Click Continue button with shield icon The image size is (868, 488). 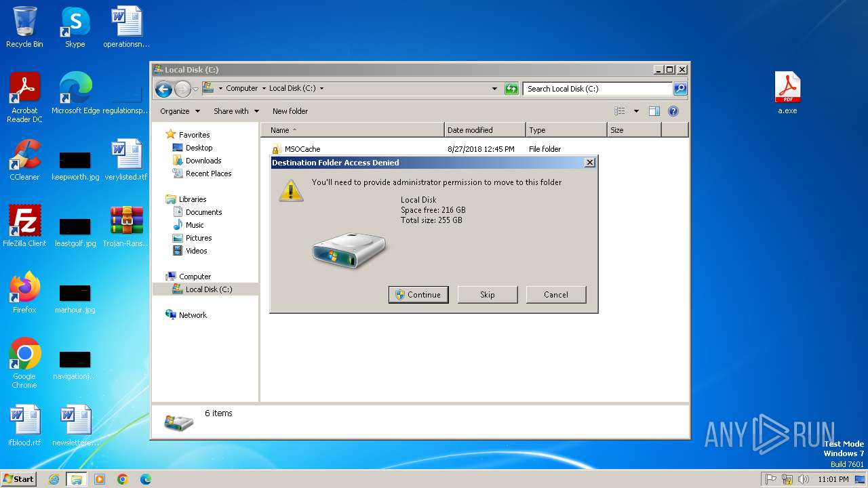418,295
